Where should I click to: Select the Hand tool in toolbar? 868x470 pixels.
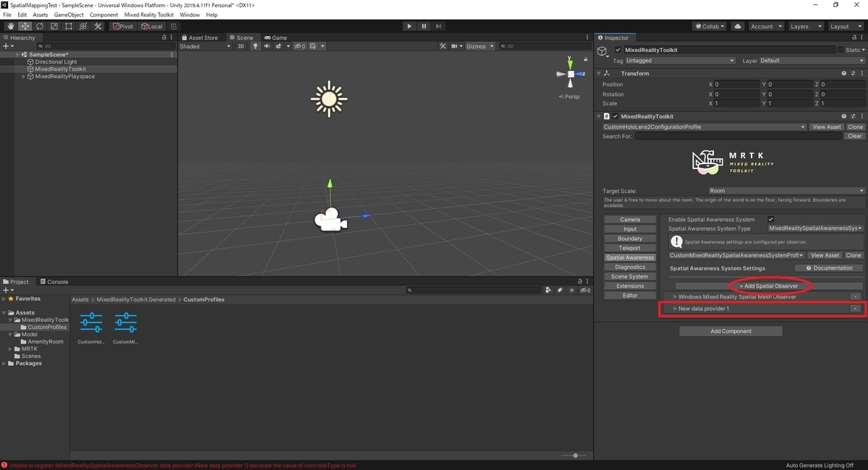pyautogui.click(x=10, y=26)
